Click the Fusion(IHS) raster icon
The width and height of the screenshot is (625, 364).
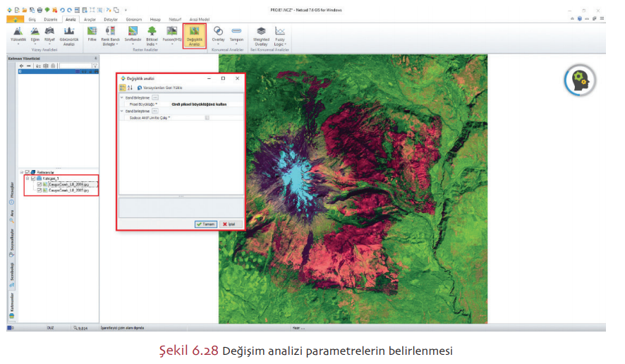[171, 35]
